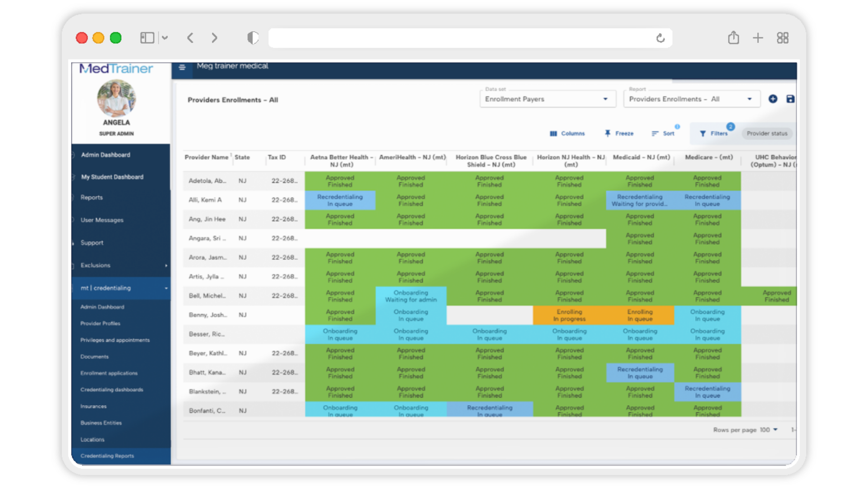Toggle the browser sidebar panel
Image resolution: width=868 pixels, height=488 pixels.
[x=147, y=38]
